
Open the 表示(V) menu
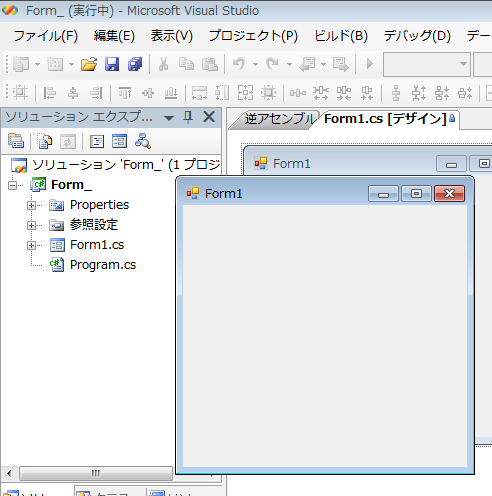coord(171,36)
